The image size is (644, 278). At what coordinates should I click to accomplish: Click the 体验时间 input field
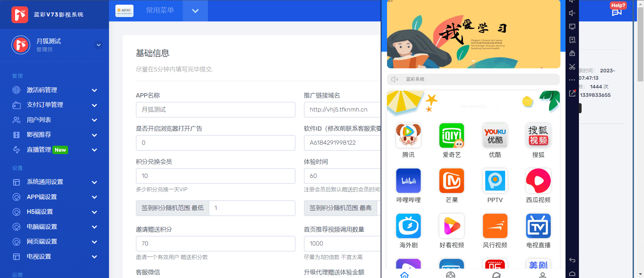(x=342, y=176)
